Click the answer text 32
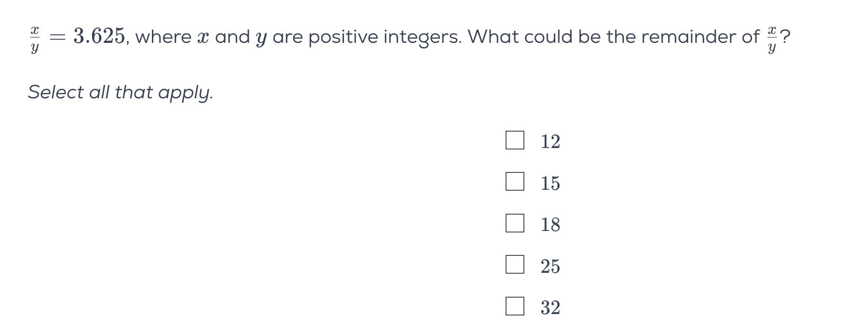 (x=550, y=308)
